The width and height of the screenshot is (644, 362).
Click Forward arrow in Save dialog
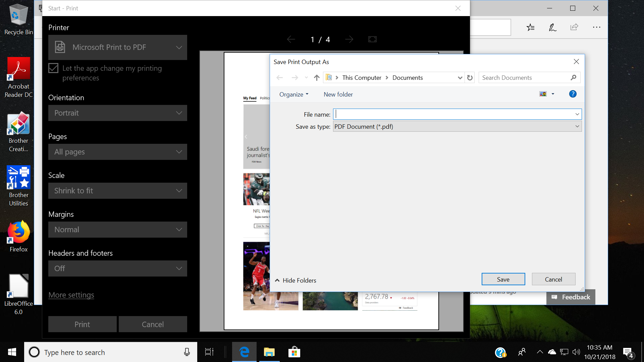point(295,78)
